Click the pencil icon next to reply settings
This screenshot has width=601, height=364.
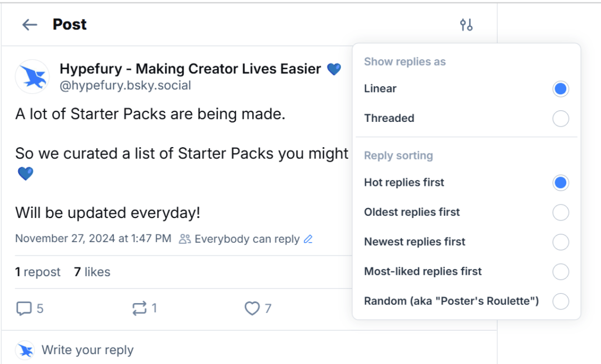[308, 239]
